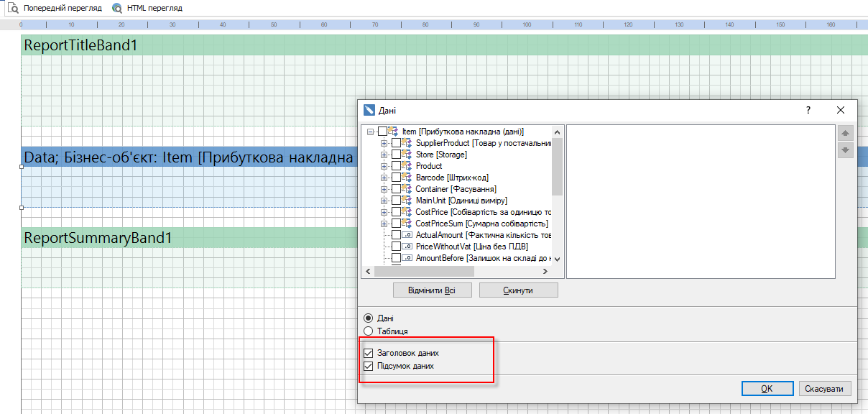868x414 pixels.
Task: Click the Скинути button
Action: [x=518, y=290]
